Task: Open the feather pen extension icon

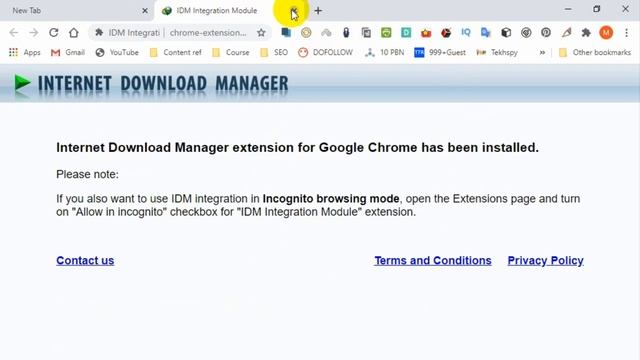Action: coord(566,33)
